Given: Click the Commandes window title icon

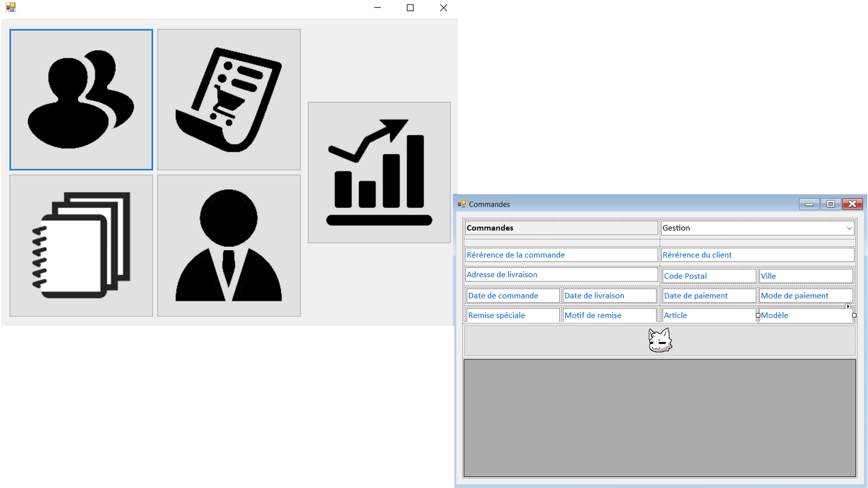Looking at the screenshot, I should pyautogui.click(x=462, y=204).
